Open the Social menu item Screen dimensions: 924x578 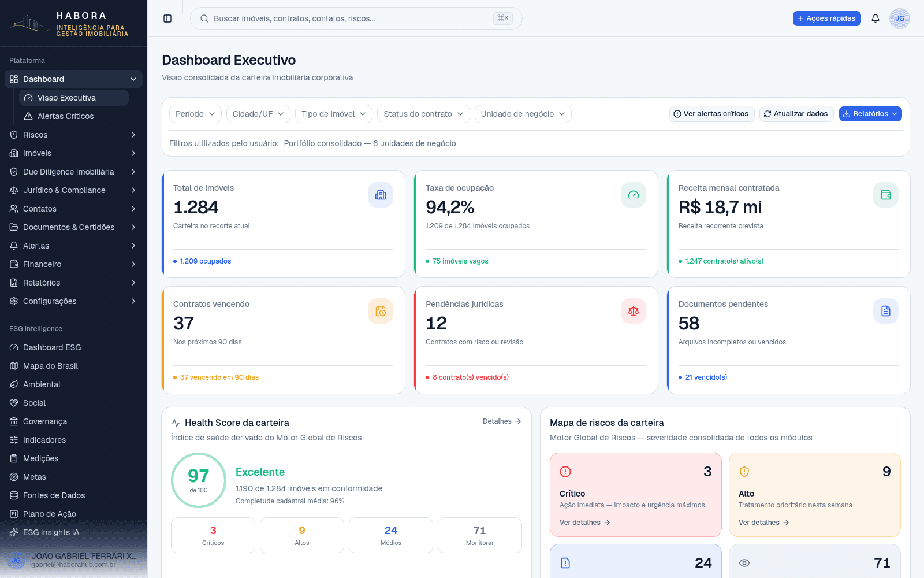[x=73, y=403]
